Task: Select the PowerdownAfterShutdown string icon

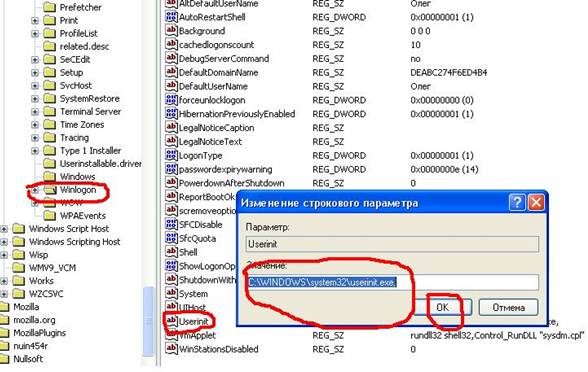Action: pyautogui.click(x=171, y=183)
